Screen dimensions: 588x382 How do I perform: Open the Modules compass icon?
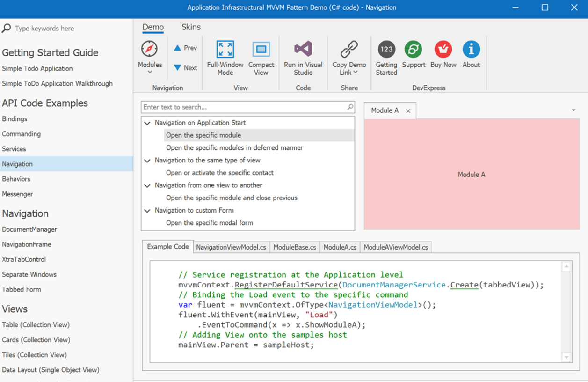150,49
